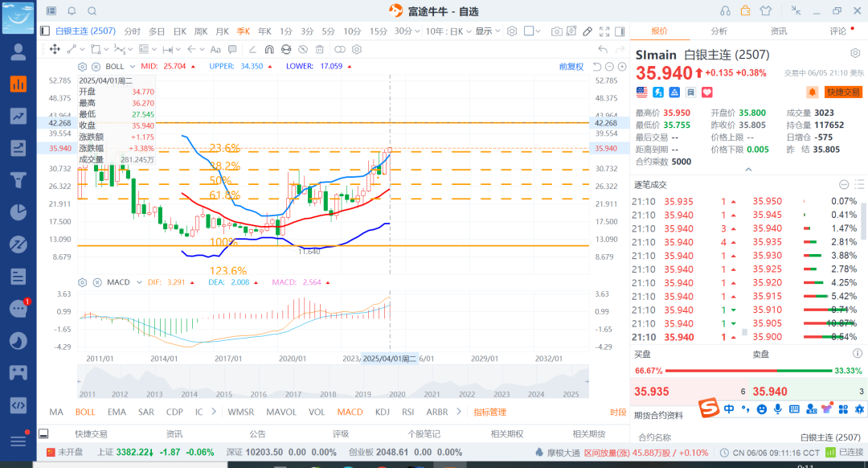Screen dimensions: 868x468
Task: Open the chart screenshot camera tool
Action: point(557,31)
